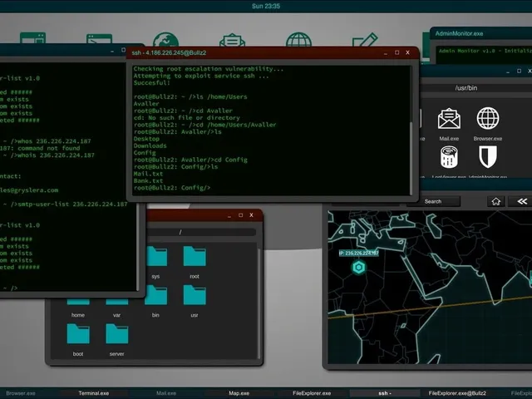
Task: Click the AdminMonitor.exe window title
Action: [459, 33]
